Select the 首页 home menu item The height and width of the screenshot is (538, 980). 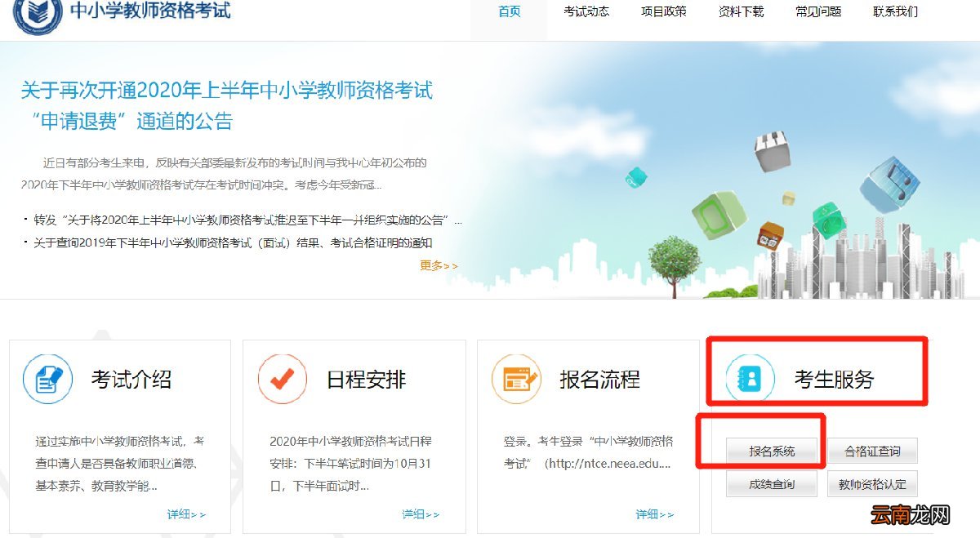(508, 12)
